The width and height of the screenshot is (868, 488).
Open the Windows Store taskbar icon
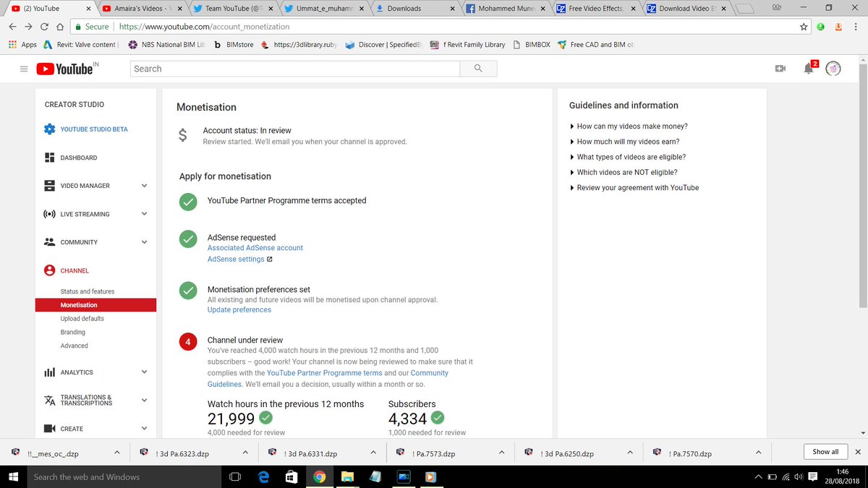click(x=292, y=477)
